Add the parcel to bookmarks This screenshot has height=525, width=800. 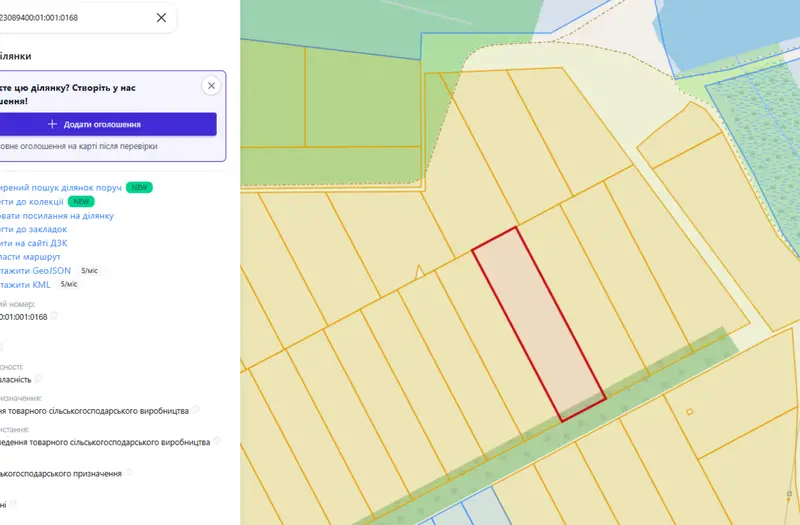pos(34,229)
